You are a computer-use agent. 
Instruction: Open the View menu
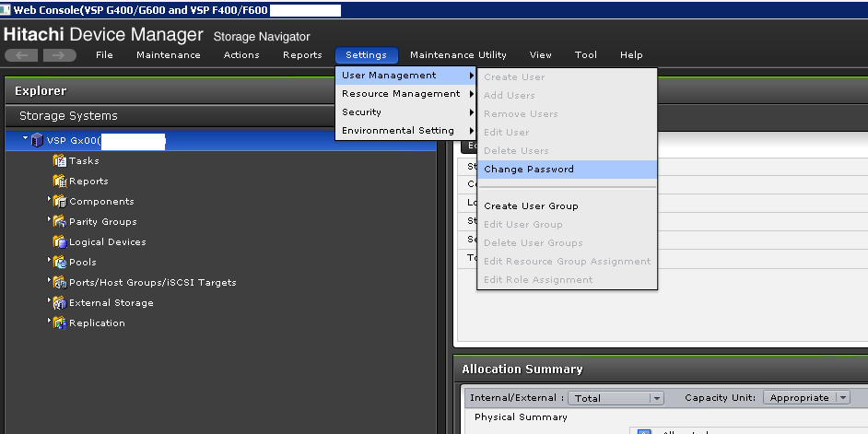[540, 54]
